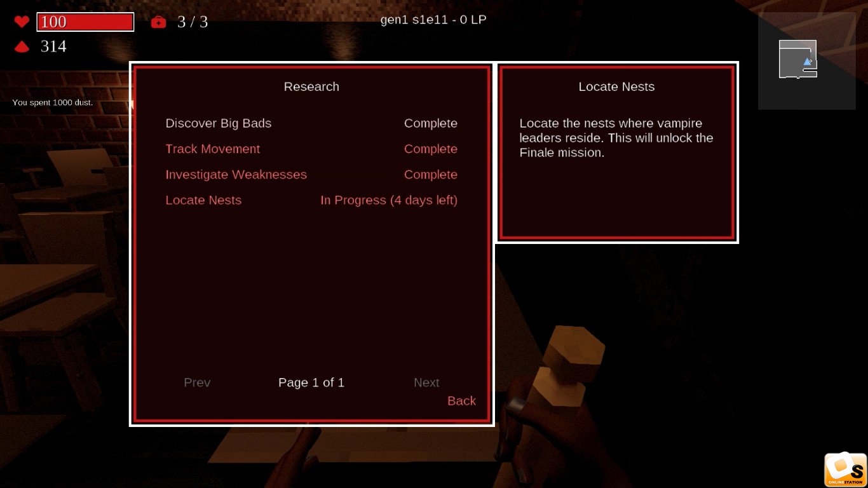Click the gen1 s1e11 - 0 LP label
Image resolution: width=868 pixels, height=488 pixels.
click(x=433, y=20)
